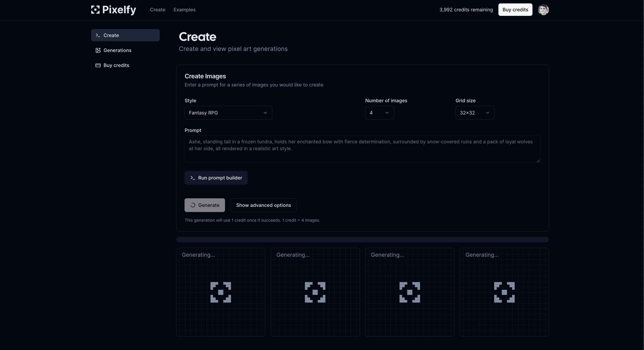
Task: Click 'Create and view pixel art generations' subtitle
Action: [x=233, y=49]
